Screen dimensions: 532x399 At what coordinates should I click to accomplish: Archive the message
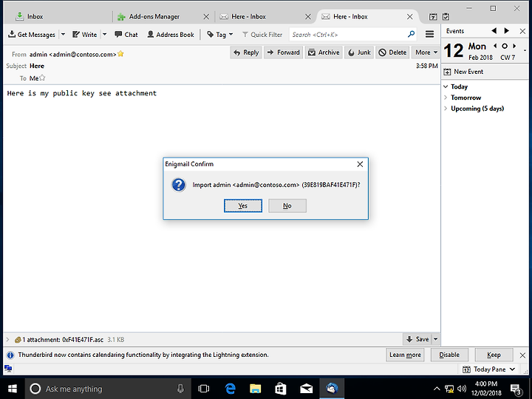coord(324,52)
